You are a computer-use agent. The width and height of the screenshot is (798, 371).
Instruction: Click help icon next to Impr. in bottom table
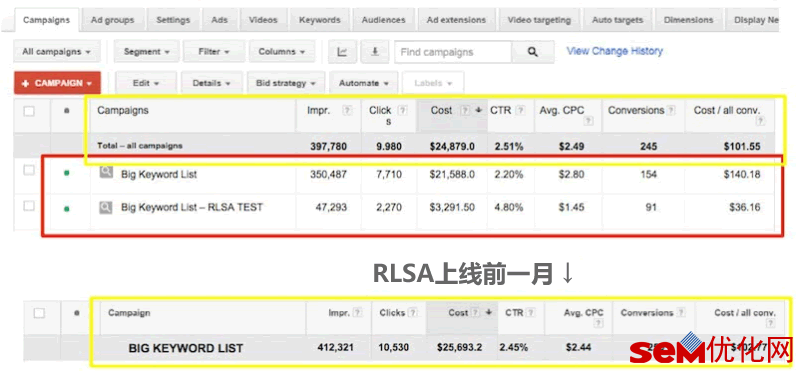point(357,313)
